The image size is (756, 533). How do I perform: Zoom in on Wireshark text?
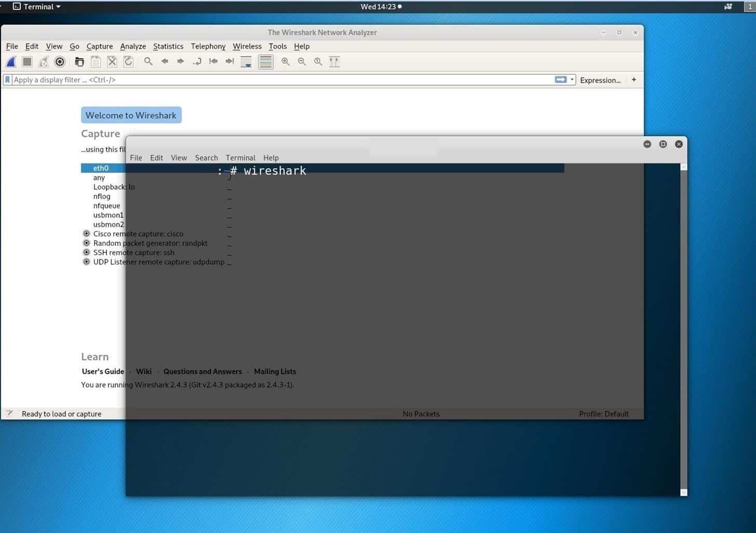[x=285, y=61]
